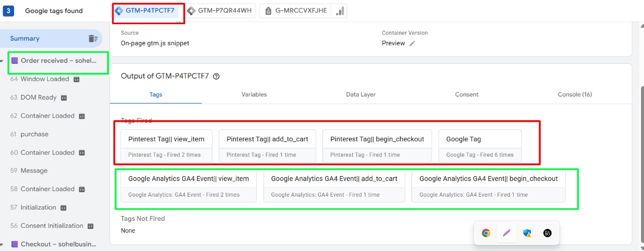Open the Data Layer tab
The image size is (644, 251).
[361, 95]
